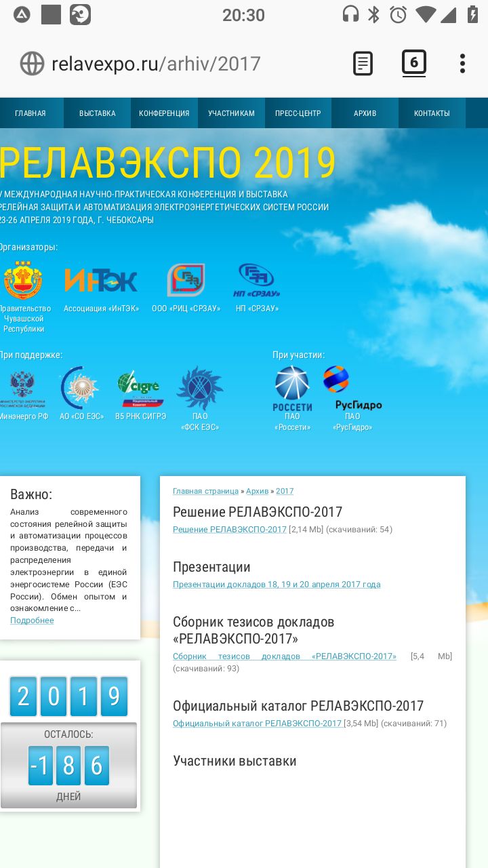Open the browser reader mode icon
Viewport: 488px width, 868px height.
coord(363,64)
